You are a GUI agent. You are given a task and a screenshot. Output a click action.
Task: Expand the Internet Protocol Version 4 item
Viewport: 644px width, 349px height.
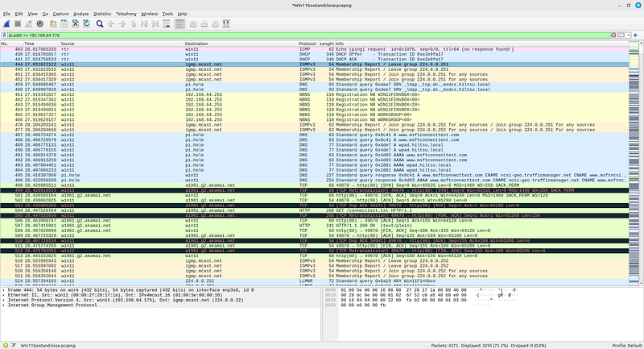(4, 300)
